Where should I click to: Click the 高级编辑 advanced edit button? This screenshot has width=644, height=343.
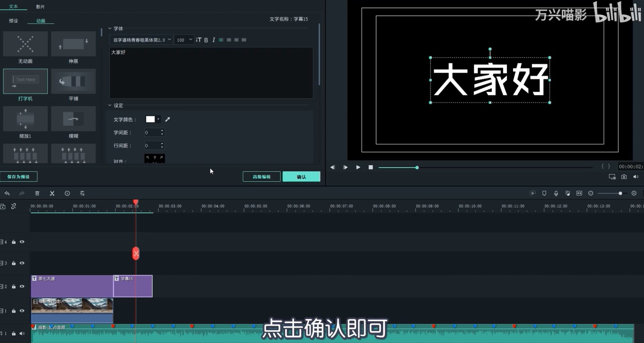pos(261,176)
